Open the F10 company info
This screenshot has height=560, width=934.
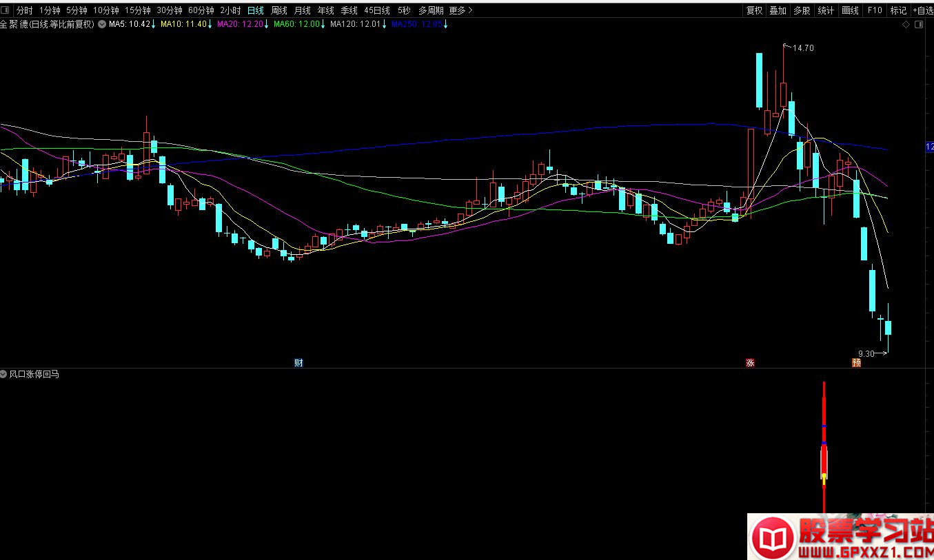tap(875, 10)
